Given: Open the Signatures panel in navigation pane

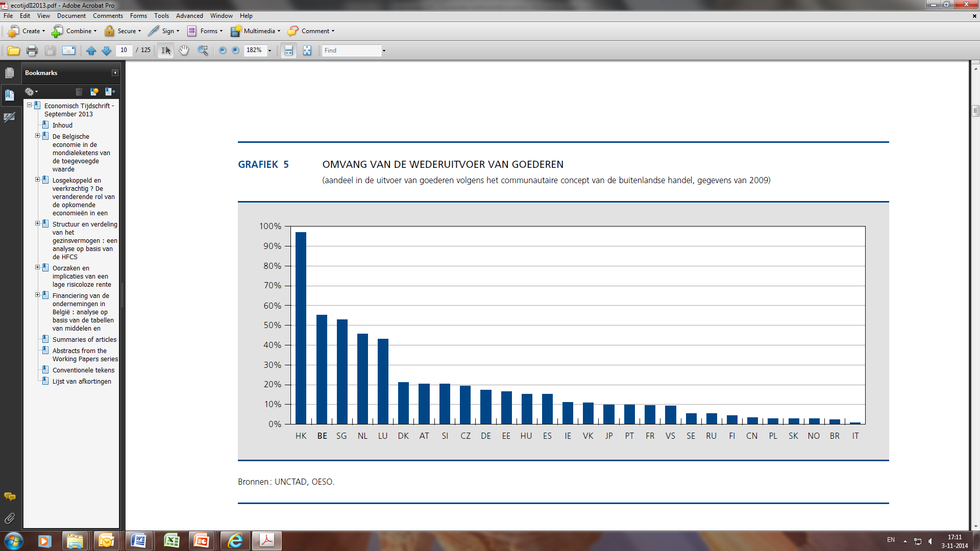Looking at the screenshot, I should click(9, 117).
